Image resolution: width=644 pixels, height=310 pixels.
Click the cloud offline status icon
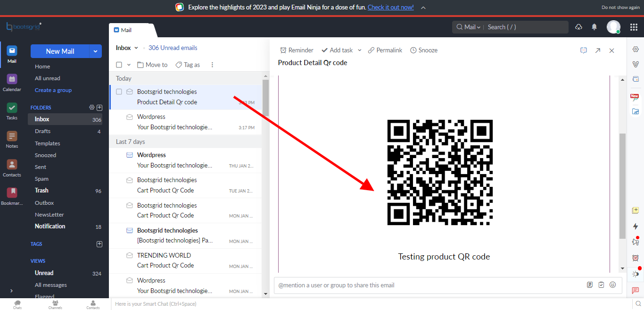click(x=578, y=27)
